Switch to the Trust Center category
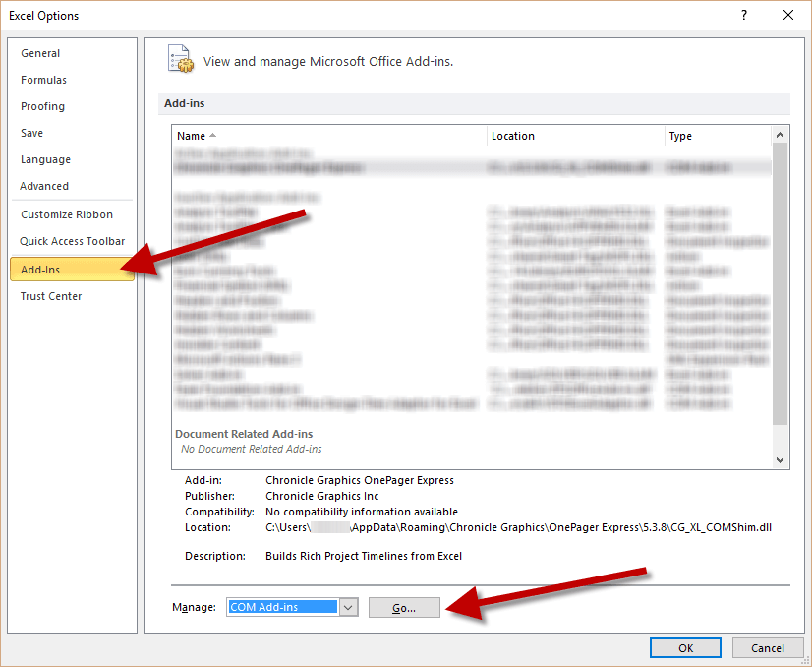 [50, 295]
